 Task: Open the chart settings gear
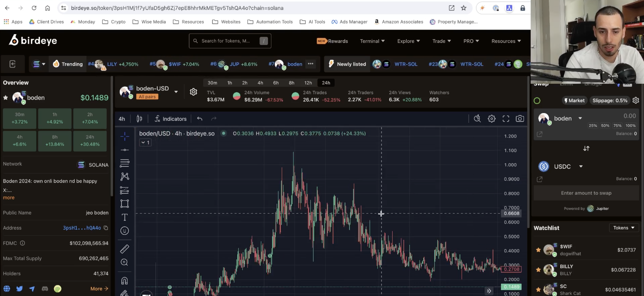coord(492,119)
